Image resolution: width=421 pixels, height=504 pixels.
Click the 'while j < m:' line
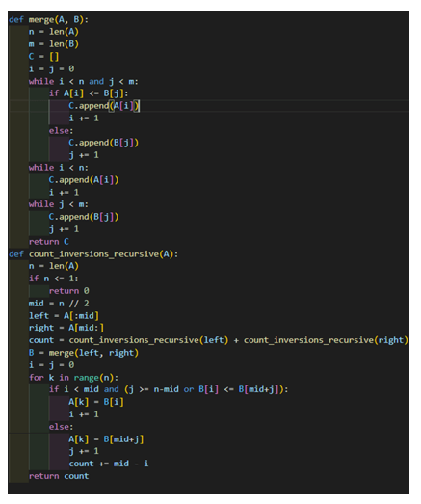(x=58, y=204)
